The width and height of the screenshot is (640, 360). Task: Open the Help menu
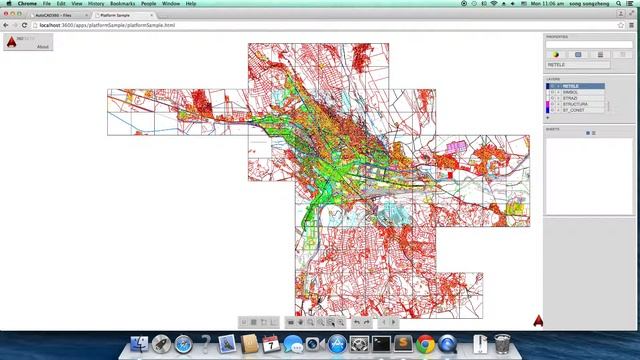pos(191,3)
